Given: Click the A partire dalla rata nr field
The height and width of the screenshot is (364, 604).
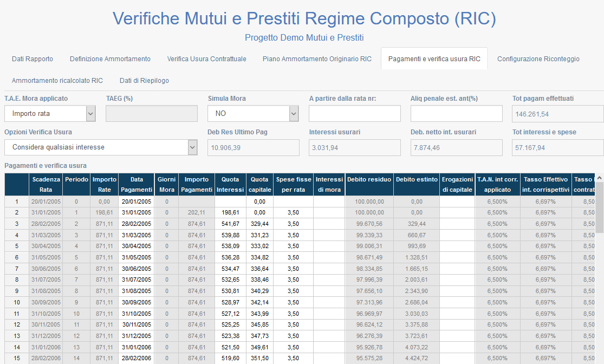Looking at the screenshot, I should (355, 114).
